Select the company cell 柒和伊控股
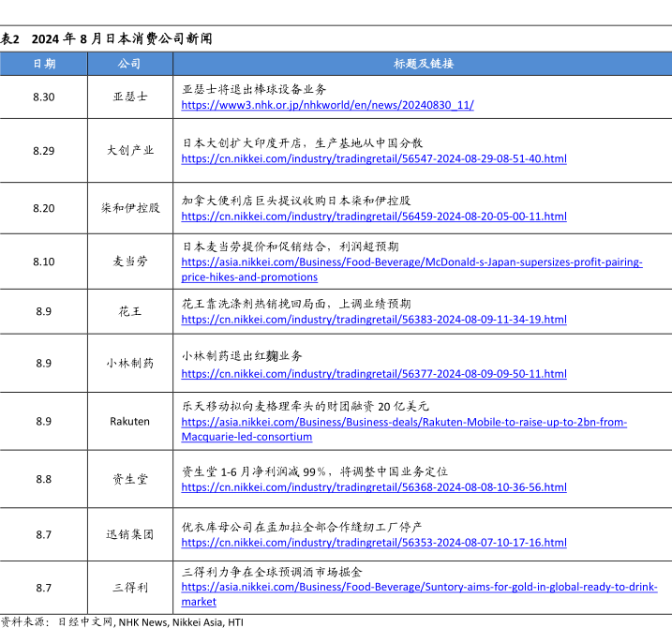The width and height of the screenshot is (672, 643). [x=130, y=208]
